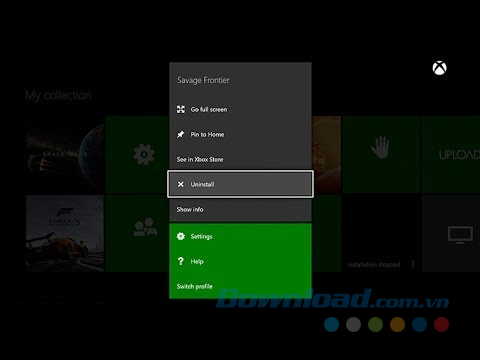Select Go full screen menu entry
Screen dimensions: 480x360
click(x=240, y=109)
